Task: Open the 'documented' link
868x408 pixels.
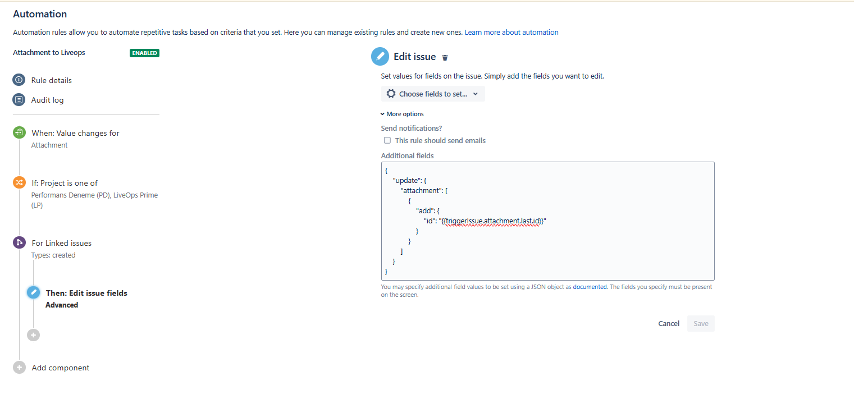Action: pyautogui.click(x=590, y=287)
